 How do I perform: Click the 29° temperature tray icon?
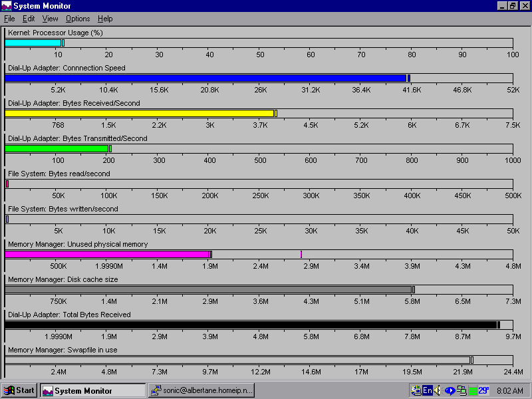(x=483, y=390)
